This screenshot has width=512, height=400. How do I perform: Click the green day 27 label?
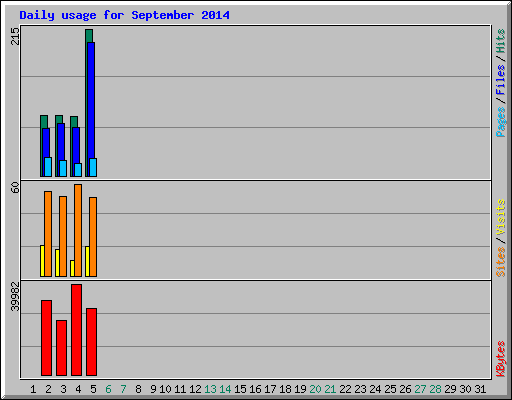(x=420, y=389)
